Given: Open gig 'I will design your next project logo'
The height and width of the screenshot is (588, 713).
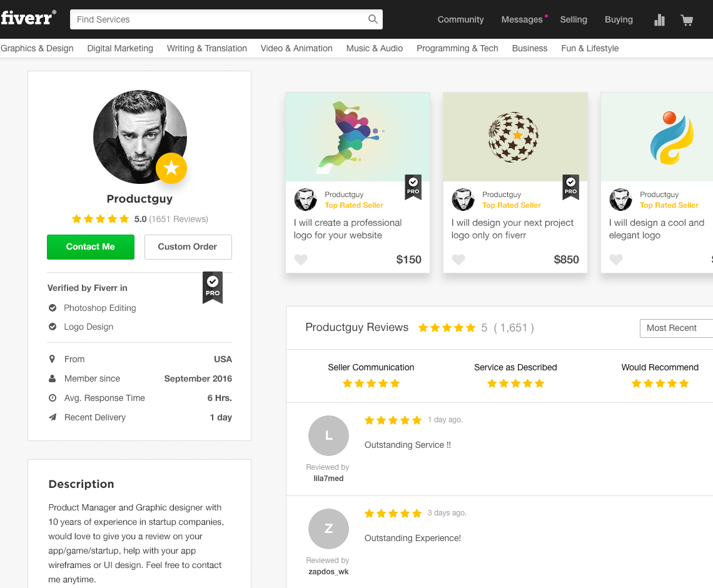Looking at the screenshot, I should [512, 229].
